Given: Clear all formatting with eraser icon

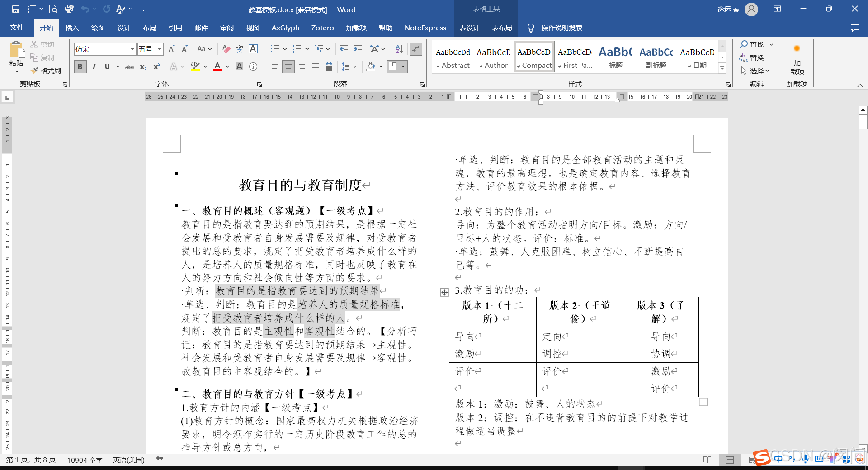Looking at the screenshot, I should tap(226, 49).
